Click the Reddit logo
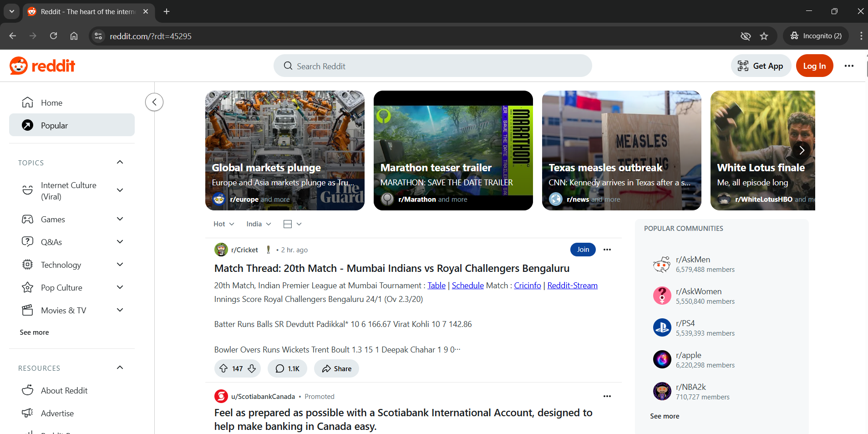The width and height of the screenshot is (868, 434). 42,66
